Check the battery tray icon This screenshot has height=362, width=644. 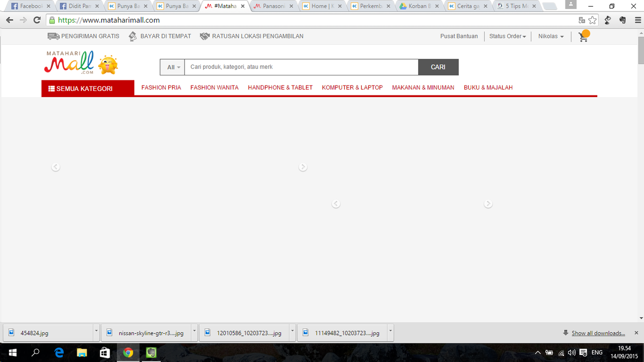tap(549, 352)
